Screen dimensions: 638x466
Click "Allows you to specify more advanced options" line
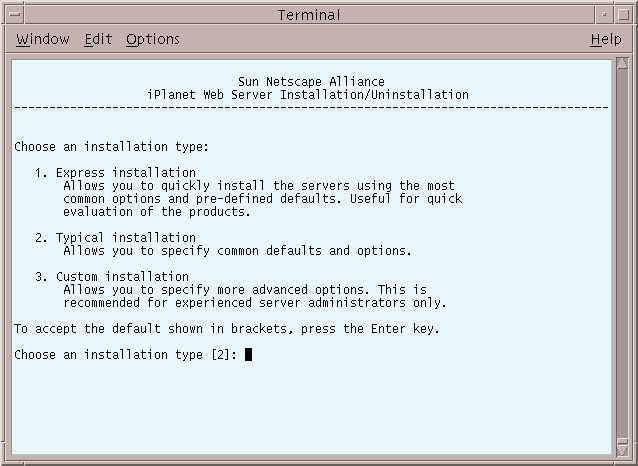tap(245, 290)
